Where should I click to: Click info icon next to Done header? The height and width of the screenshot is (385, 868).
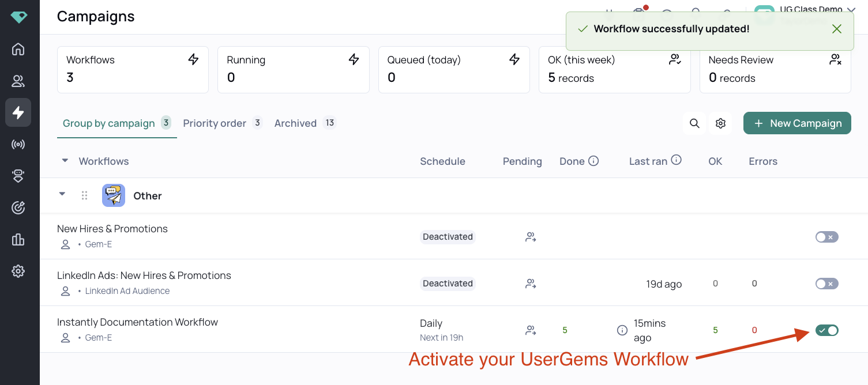coord(593,161)
